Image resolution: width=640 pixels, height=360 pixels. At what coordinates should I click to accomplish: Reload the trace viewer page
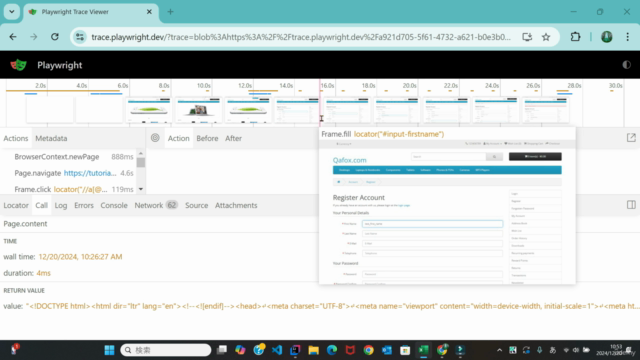point(55,37)
